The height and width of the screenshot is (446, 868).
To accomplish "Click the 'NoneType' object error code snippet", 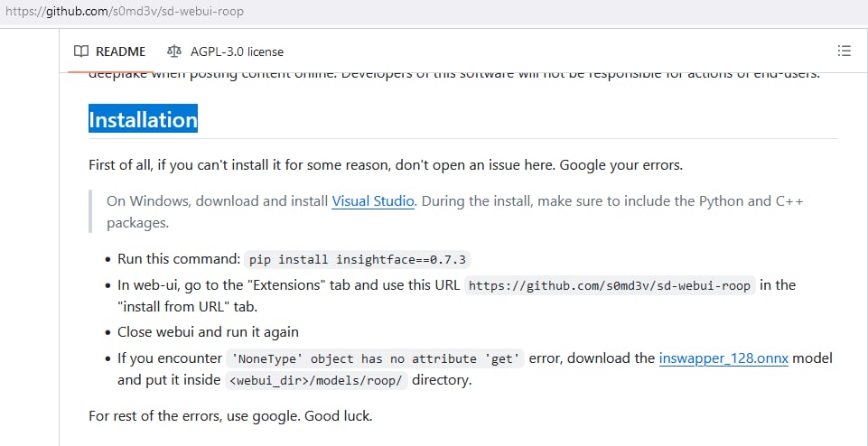I will tap(375, 358).
